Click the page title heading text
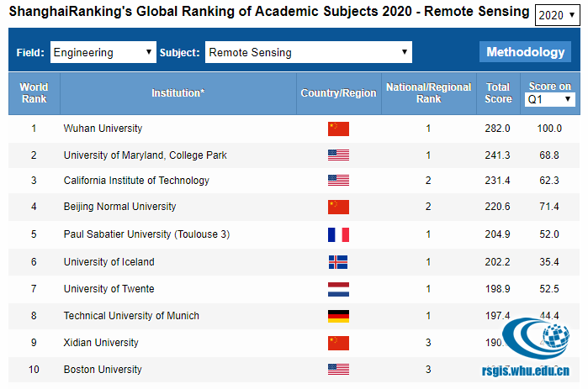The width and height of the screenshot is (588, 389). tap(269, 11)
